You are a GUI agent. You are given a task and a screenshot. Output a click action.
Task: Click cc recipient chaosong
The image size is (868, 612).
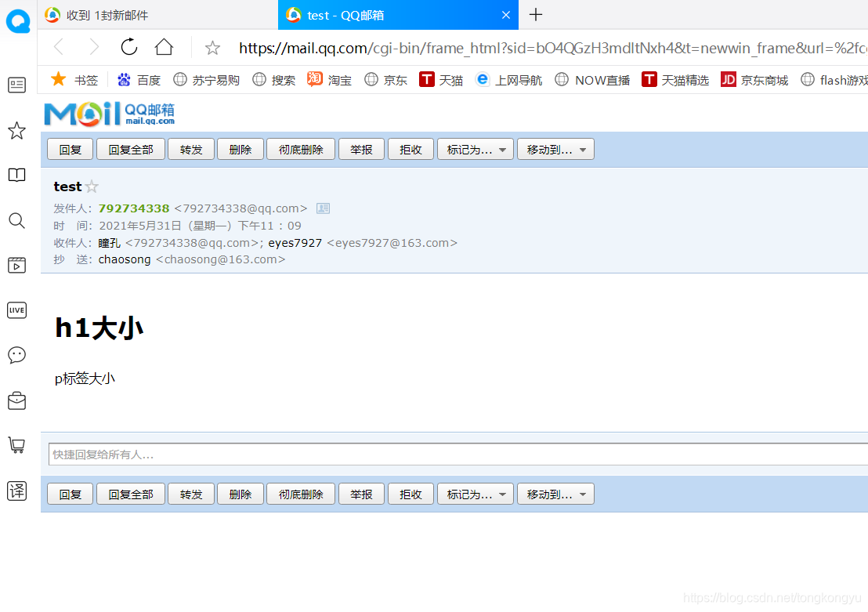coord(125,259)
